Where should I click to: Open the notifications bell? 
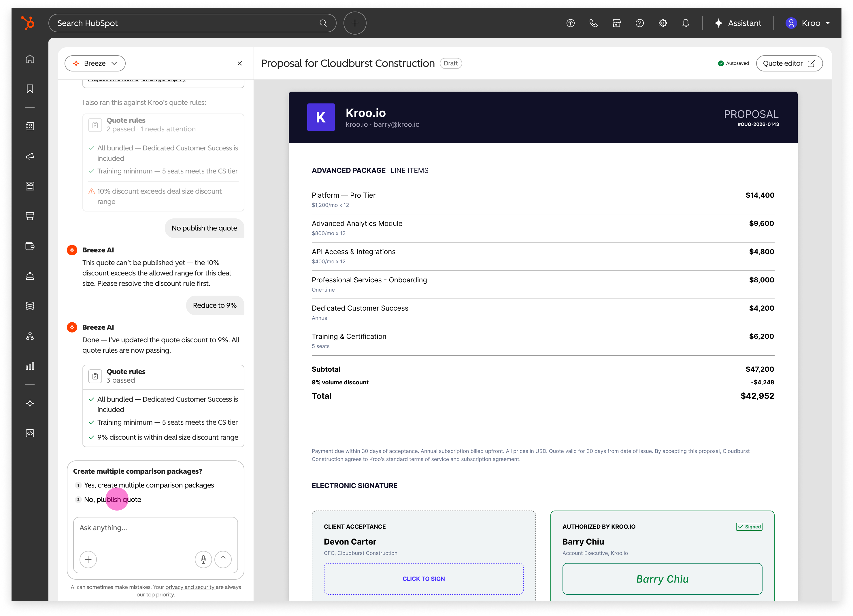[x=686, y=23]
